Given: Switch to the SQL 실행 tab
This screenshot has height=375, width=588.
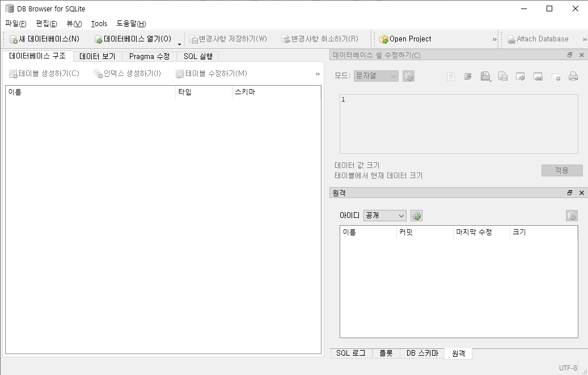Looking at the screenshot, I should [x=198, y=57].
